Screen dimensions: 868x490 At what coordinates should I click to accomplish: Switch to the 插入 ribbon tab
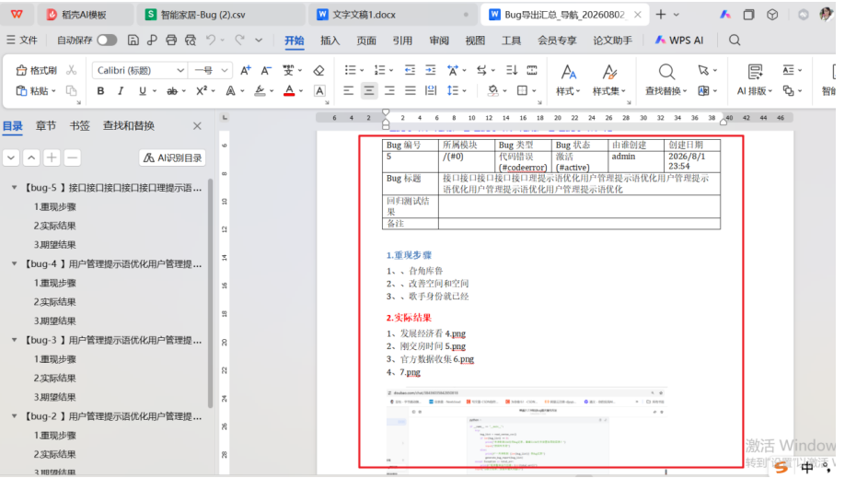pyautogui.click(x=330, y=41)
